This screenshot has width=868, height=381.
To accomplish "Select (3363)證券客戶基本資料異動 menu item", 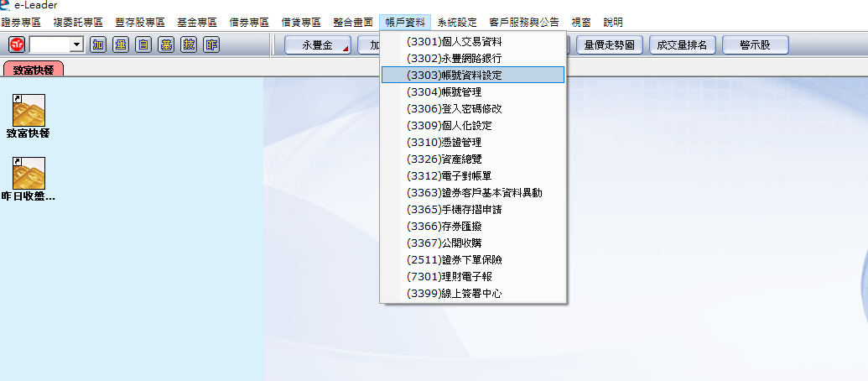I will pos(473,193).
